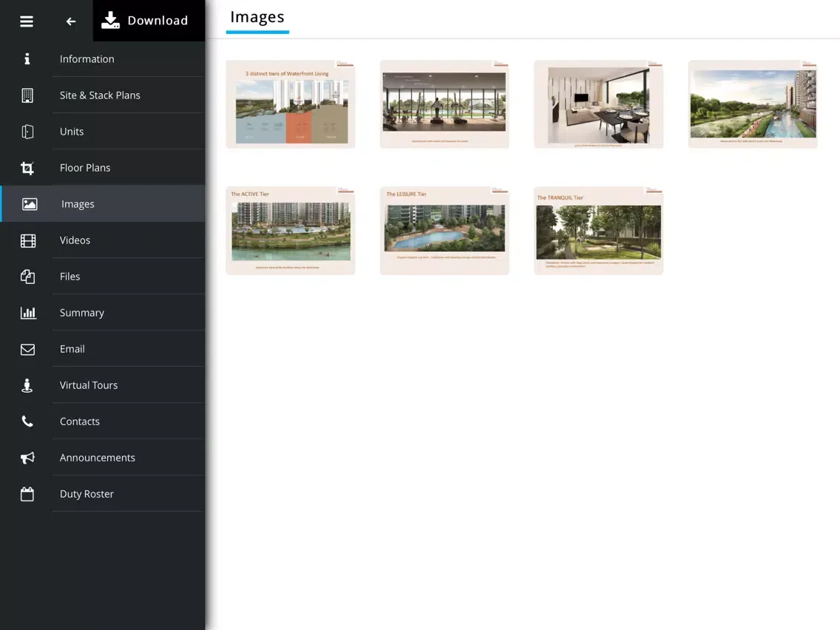Click the back arrow icon
840x630 pixels.
(x=71, y=21)
